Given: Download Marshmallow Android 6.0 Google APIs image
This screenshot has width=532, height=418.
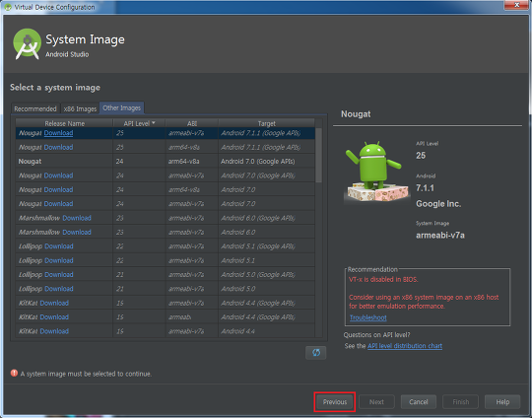Looking at the screenshot, I should 77,218.
